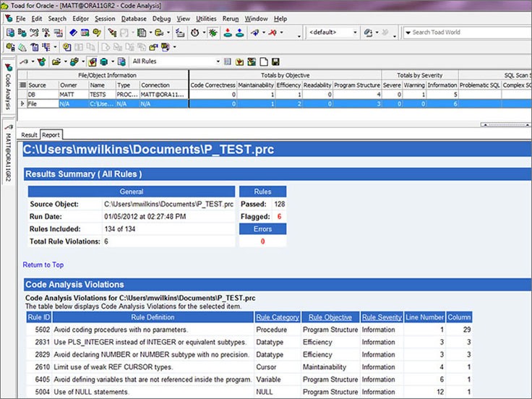Click the load database objects icon
Image resolution: width=532 pixels, height=399 pixels.
coord(74,61)
